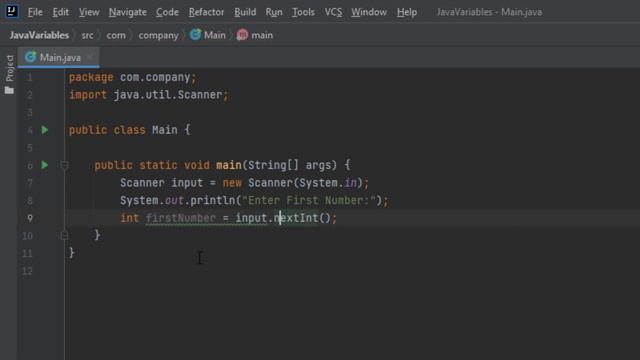This screenshot has height=360, width=640.
Task: Click the main method icon in breadcrumb
Action: point(242,35)
